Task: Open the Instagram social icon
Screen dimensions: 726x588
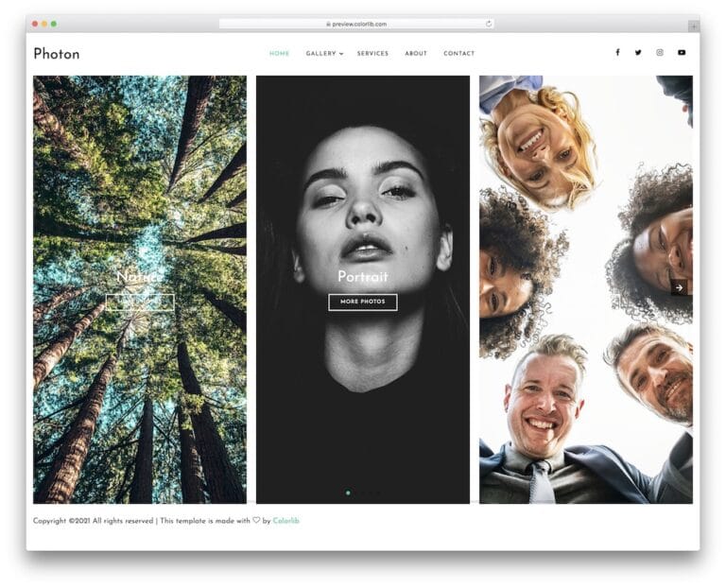Action: 660,52
